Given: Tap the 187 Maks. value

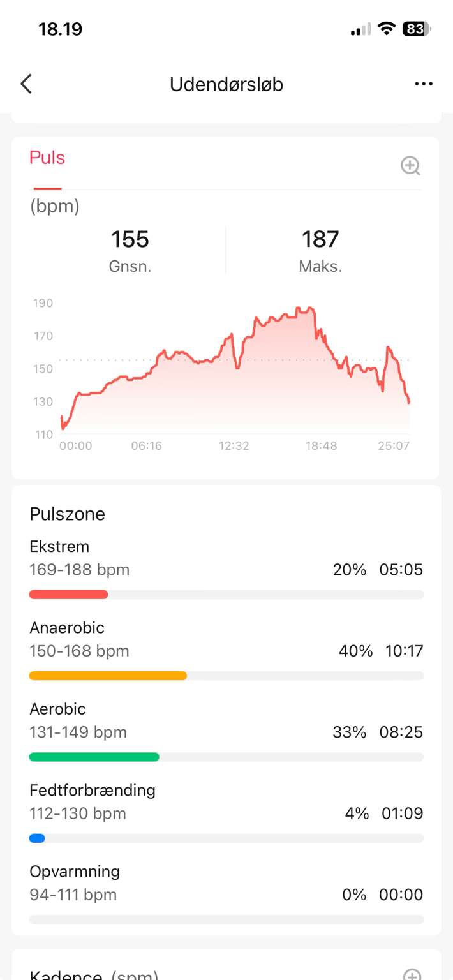Looking at the screenshot, I should pos(320,250).
